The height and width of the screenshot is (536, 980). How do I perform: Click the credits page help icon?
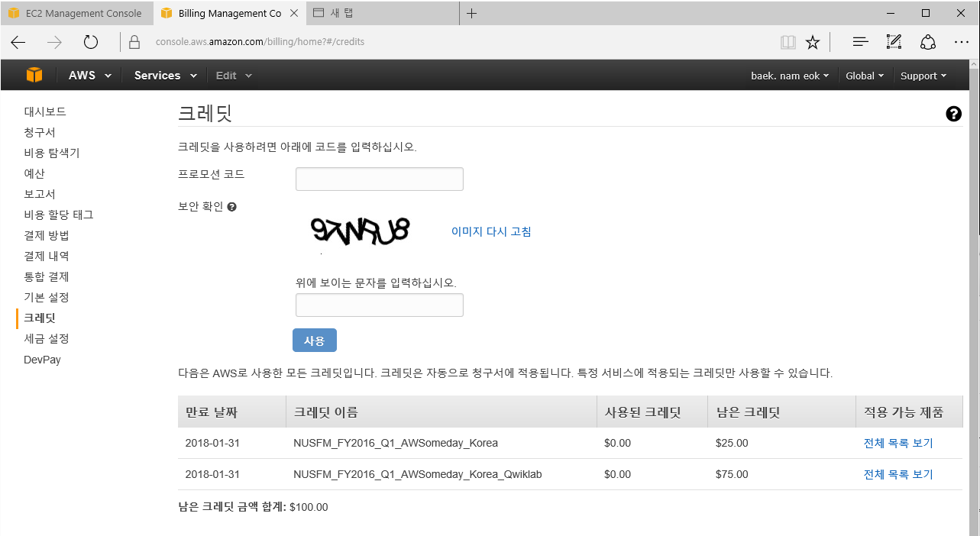pyautogui.click(x=953, y=114)
